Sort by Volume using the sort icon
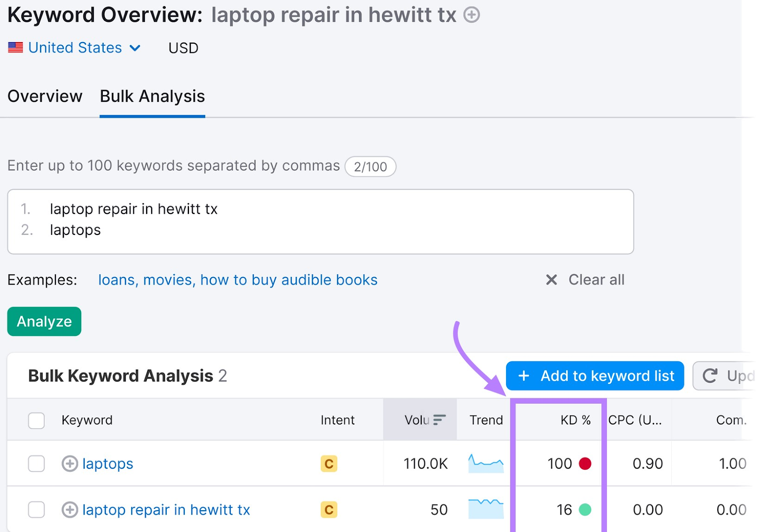This screenshot has height=532, width=758. pos(439,419)
